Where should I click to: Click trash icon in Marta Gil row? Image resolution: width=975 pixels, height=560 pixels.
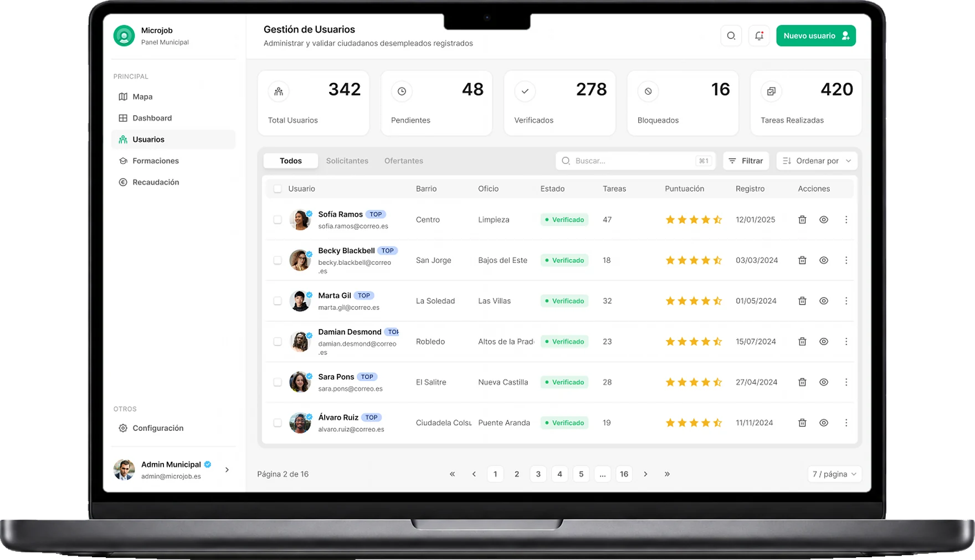[x=802, y=301]
